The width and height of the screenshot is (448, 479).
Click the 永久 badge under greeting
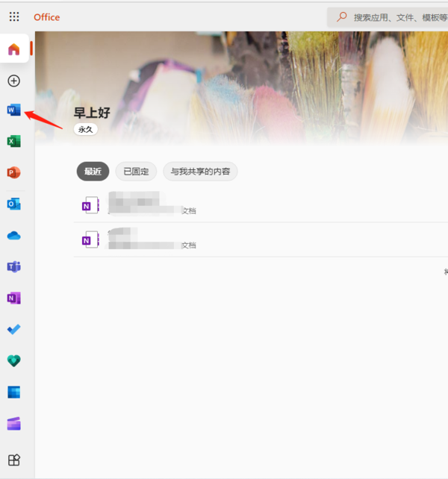pos(85,129)
